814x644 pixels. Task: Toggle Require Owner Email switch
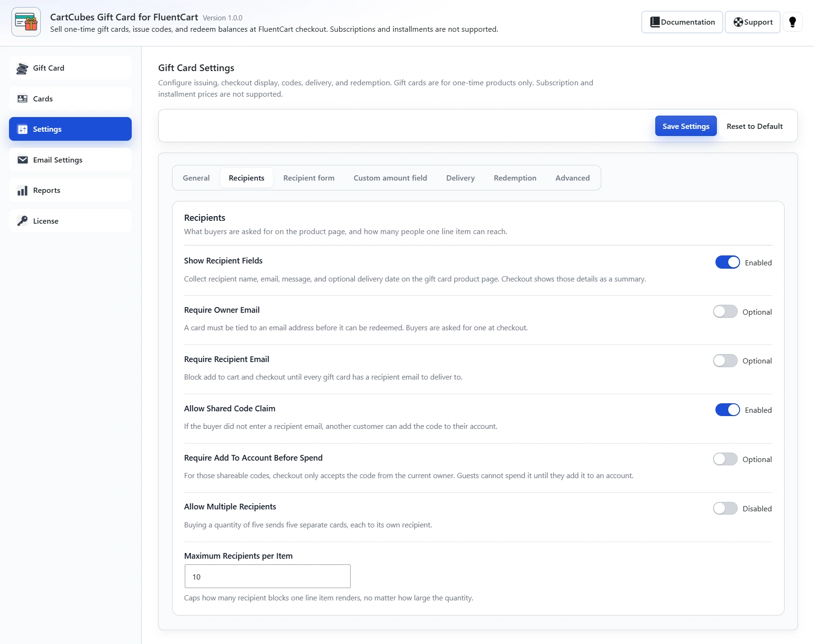pos(725,311)
